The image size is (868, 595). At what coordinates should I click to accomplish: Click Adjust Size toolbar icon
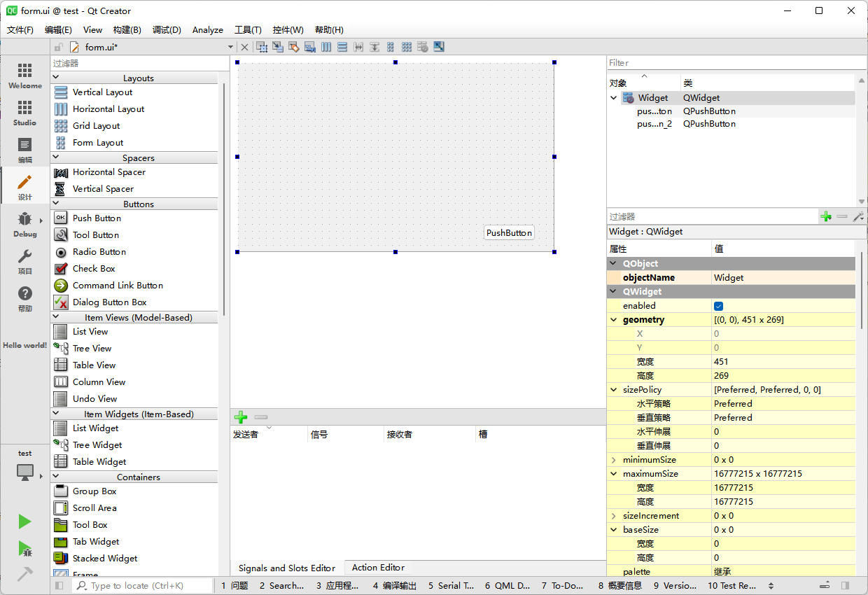click(x=439, y=47)
